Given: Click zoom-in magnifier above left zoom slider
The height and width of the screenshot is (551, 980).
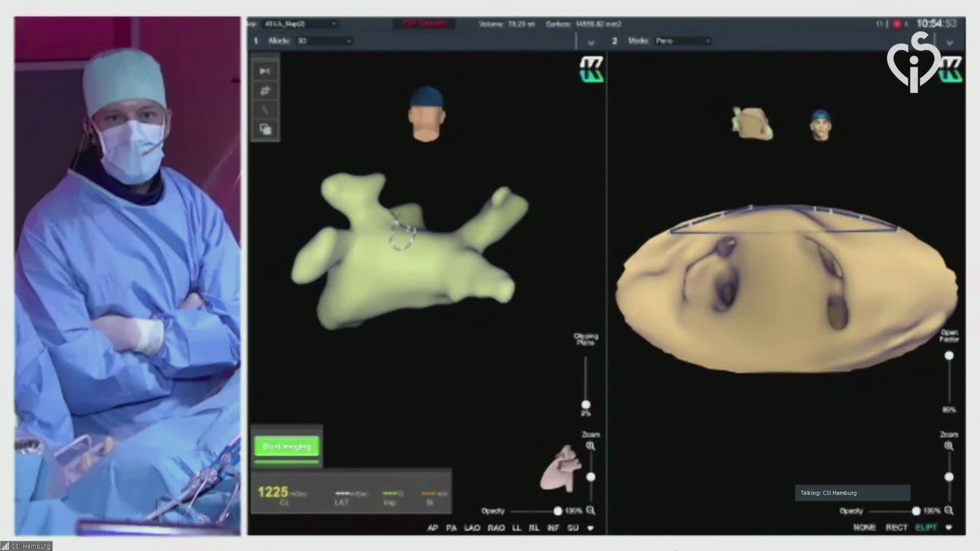Looking at the screenshot, I should coord(591,446).
